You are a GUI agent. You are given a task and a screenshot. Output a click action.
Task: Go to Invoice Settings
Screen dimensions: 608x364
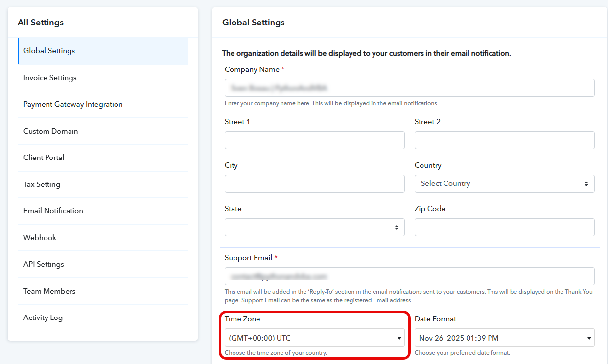pyautogui.click(x=50, y=78)
